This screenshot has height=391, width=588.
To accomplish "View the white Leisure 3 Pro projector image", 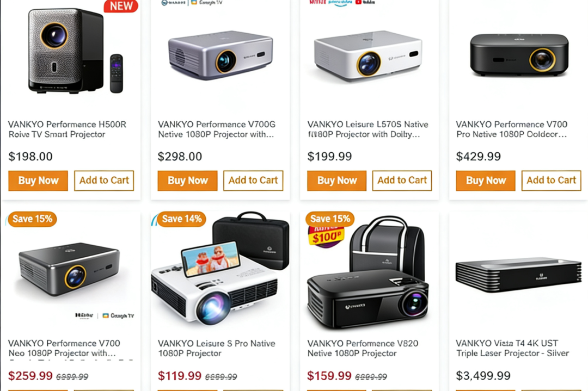I will pos(220,269).
